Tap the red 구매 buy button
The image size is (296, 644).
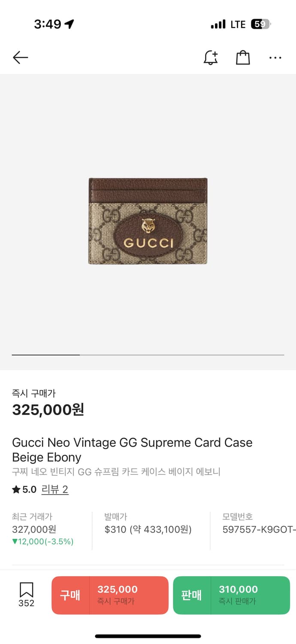point(110,595)
